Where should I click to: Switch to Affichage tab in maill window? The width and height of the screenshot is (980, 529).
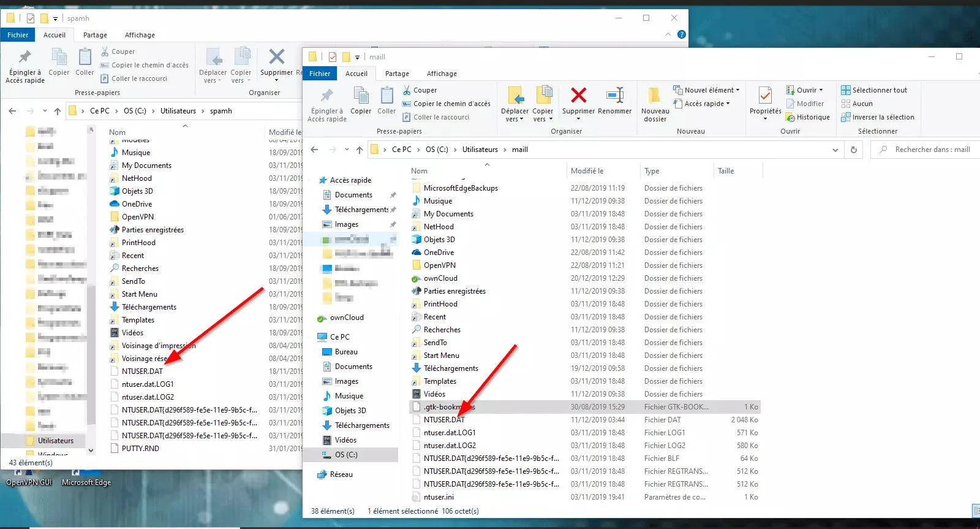coord(442,74)
